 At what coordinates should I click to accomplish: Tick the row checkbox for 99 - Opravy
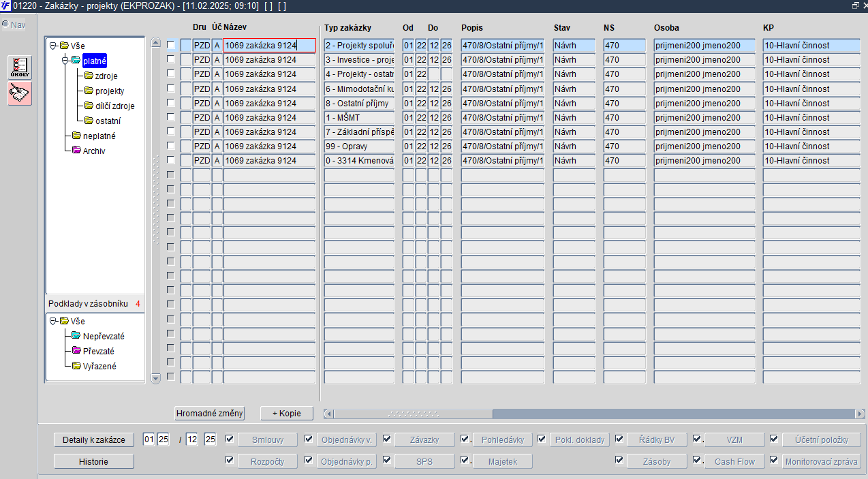(170, 146)
